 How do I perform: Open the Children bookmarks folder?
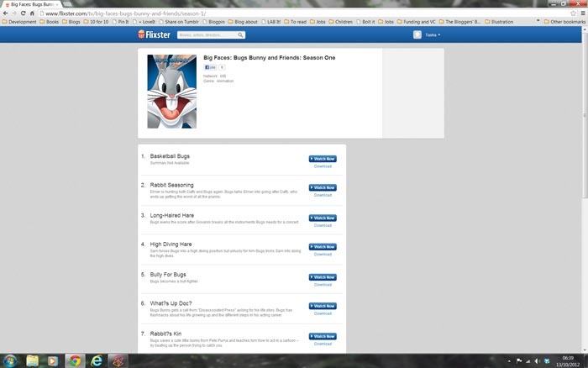[340, 22]
